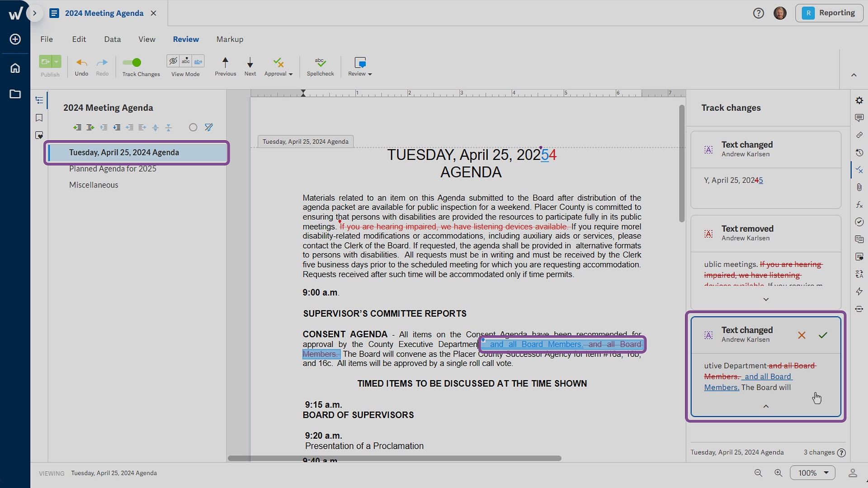Screen dimensions: 868x488
Task: Select the Review tab
Action: 186,39
